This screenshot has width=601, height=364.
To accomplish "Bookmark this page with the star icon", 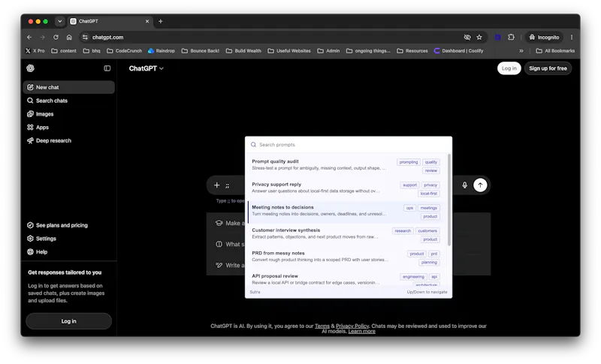I will coord(479,37).
